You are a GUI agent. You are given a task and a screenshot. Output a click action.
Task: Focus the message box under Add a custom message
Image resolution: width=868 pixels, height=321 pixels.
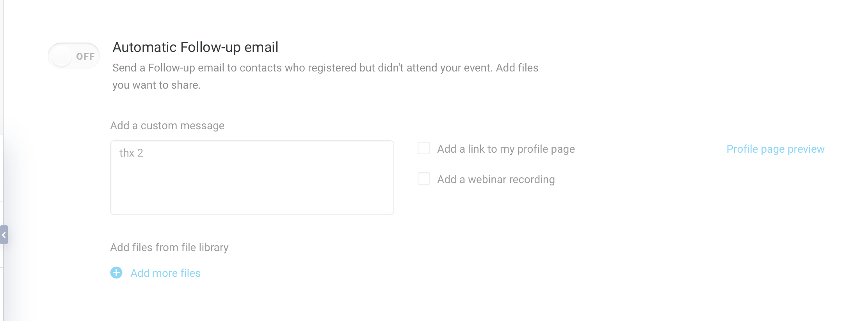point(252,176)
